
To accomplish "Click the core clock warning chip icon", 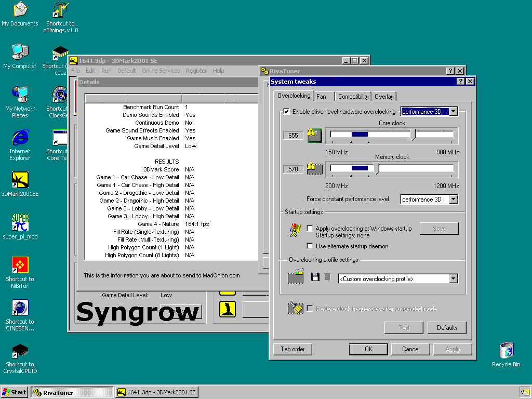I will click(314, 136).
